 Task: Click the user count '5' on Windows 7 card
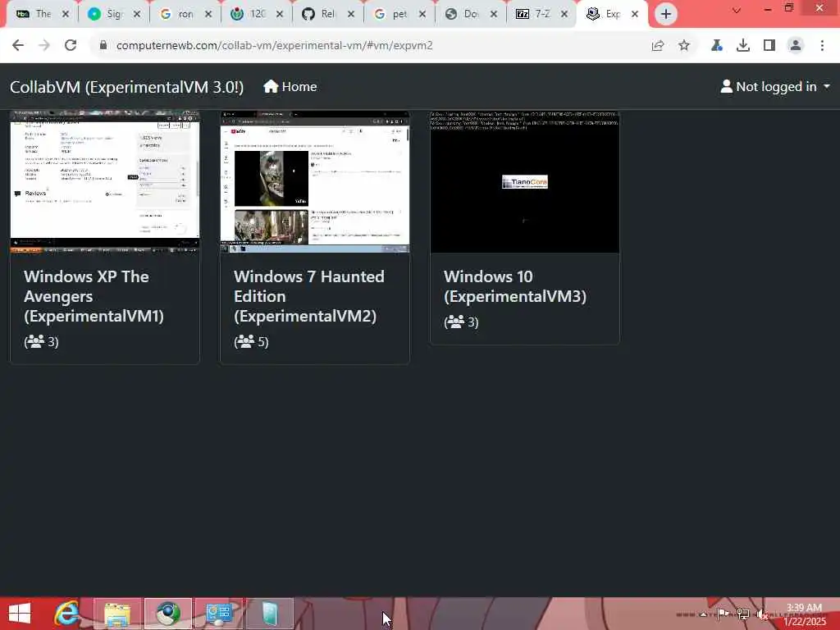[251, 342]
